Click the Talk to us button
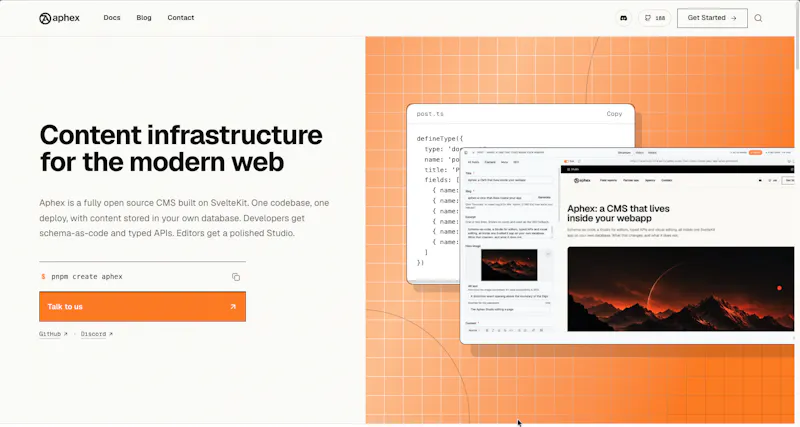Screen dimensions: 800x427 [x=142, y=307]
